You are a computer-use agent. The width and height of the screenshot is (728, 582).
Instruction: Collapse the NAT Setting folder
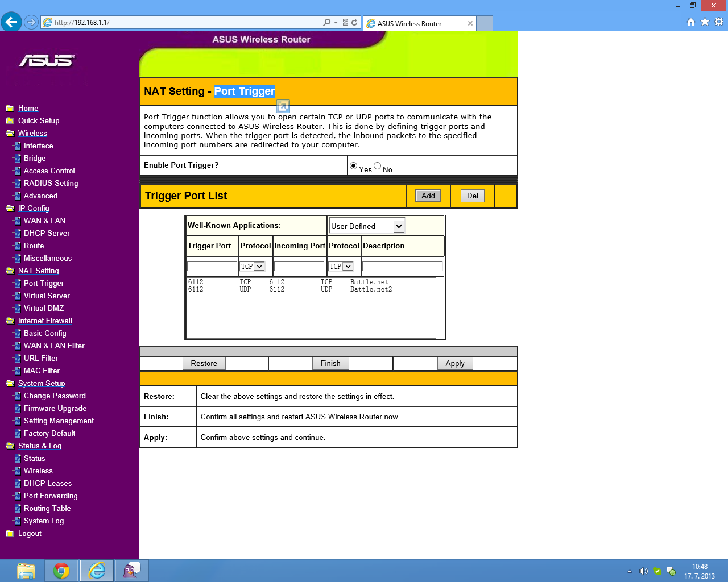(10, 271)
